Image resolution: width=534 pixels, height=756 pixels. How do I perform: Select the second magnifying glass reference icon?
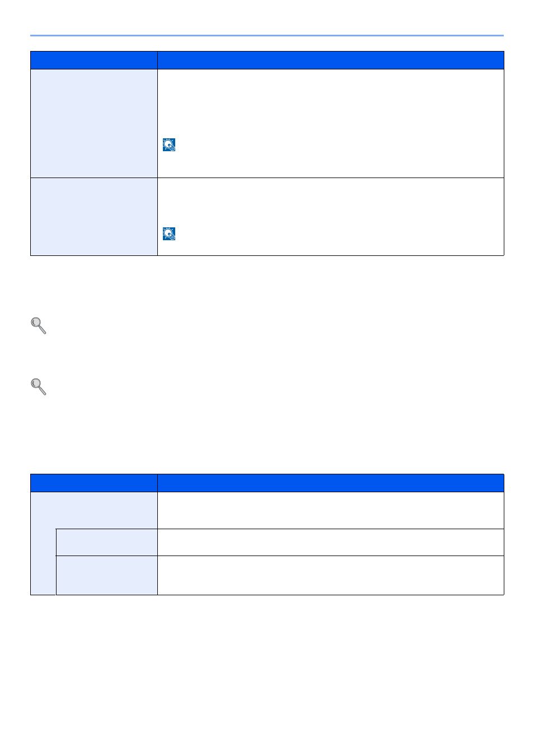pos(39,387)
